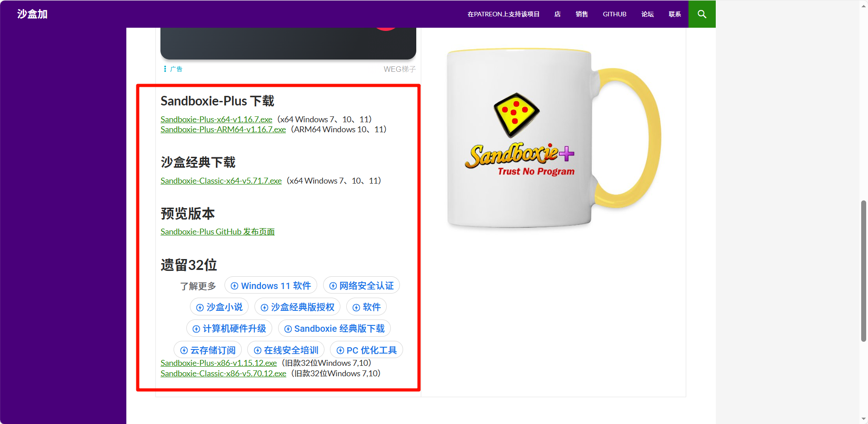Click the 预览版本 heading
This screenshot has height=424, width=868.
188,214
